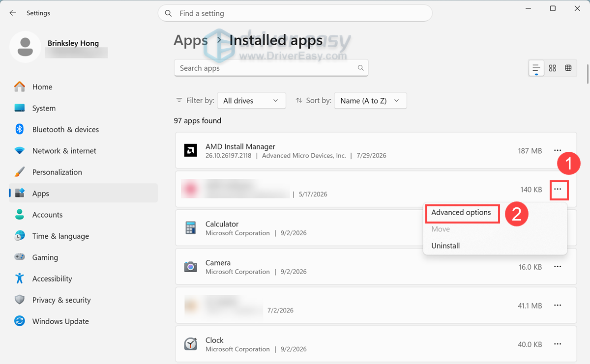
Task: Go back with the Settings back arrow
Action: point(13,13)
